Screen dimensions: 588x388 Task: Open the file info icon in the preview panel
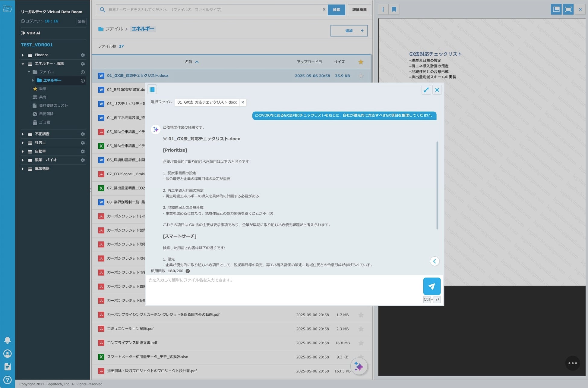click(383, 9)
